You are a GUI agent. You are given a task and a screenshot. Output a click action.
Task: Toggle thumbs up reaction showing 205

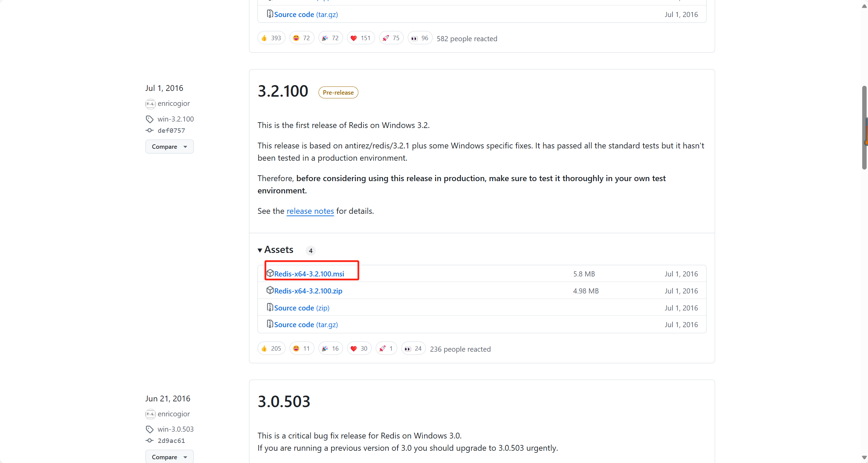[271, 349]
